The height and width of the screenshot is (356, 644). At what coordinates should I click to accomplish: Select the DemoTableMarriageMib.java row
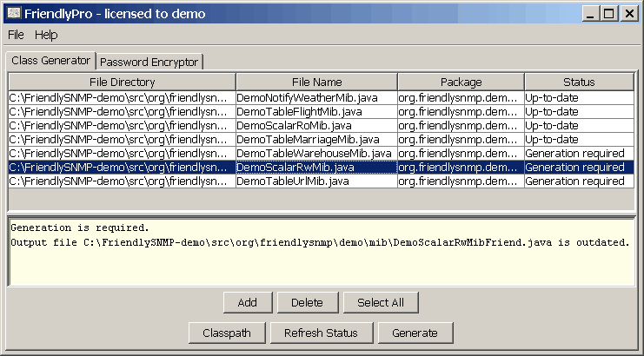(316, 140)
